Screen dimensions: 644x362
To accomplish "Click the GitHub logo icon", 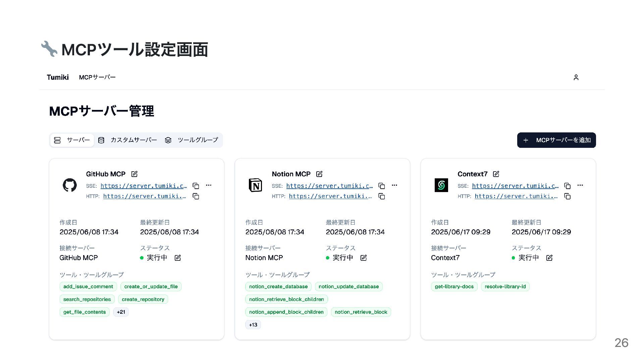I will pos(70,185).
